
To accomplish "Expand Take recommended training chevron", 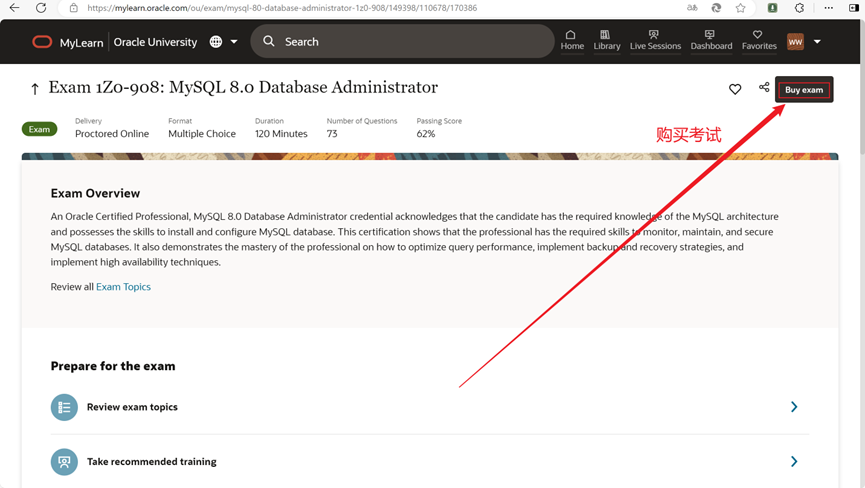I will coord(794,462).
